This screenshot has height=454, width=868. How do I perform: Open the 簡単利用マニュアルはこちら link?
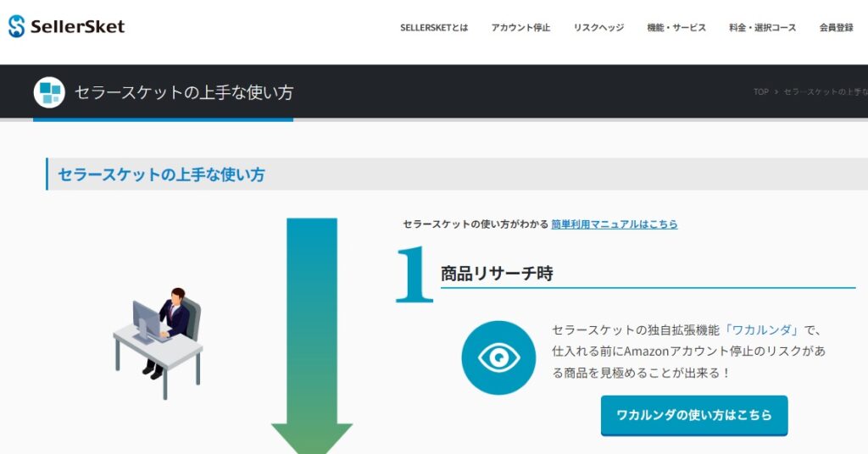pyautogui.click(x=614, y=224)
